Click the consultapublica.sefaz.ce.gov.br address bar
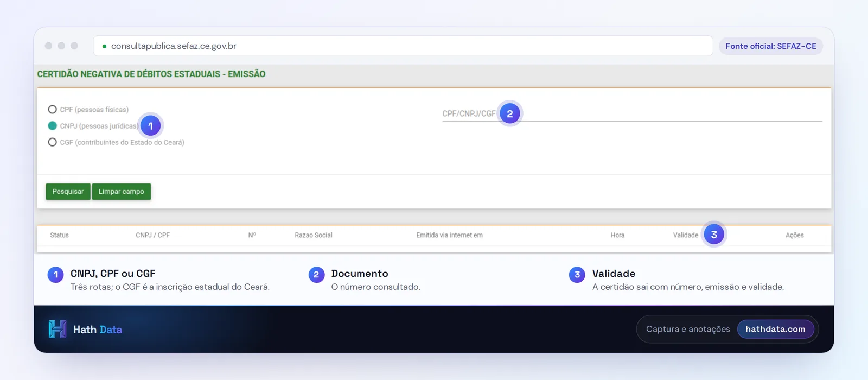 [403, 46]
